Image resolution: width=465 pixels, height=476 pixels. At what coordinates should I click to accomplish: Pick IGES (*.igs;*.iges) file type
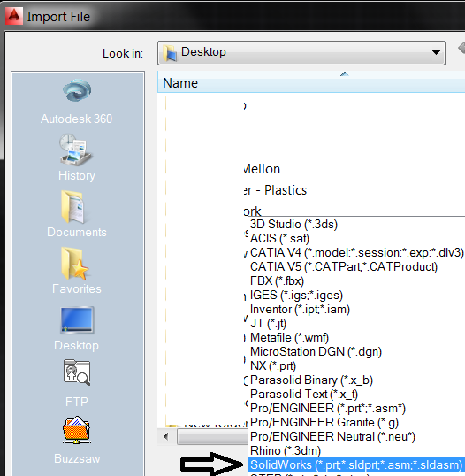tap(357, 296)
